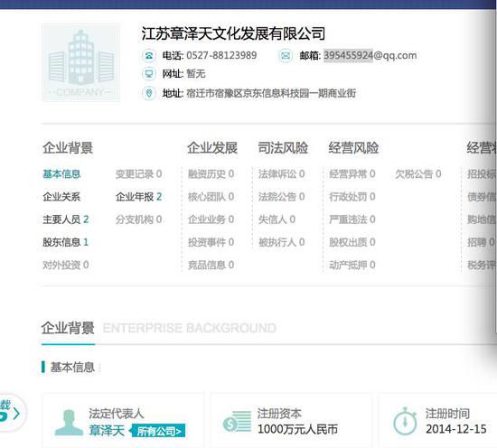The height and width of the screenshot is (448, 497).
Task: Click the legal representative person icon
Action: pos(69,423)
